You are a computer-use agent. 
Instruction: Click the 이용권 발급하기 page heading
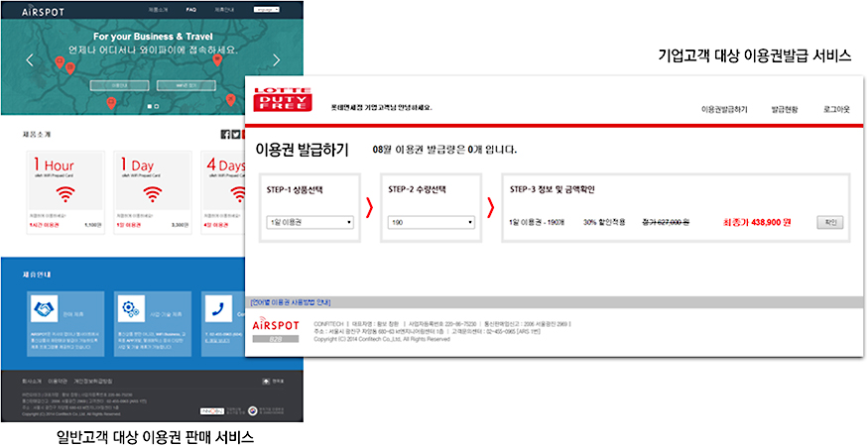click(303, 150)
